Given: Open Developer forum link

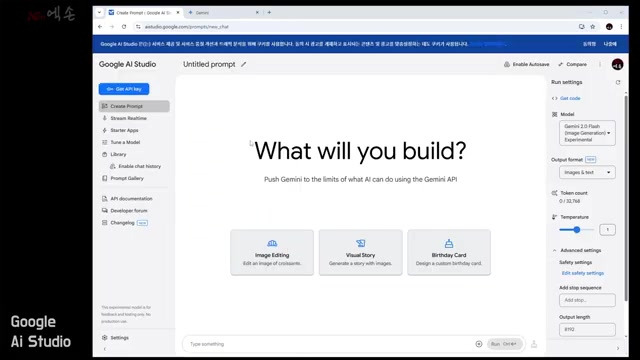Looking at the screenshot, I should (129, 211).
